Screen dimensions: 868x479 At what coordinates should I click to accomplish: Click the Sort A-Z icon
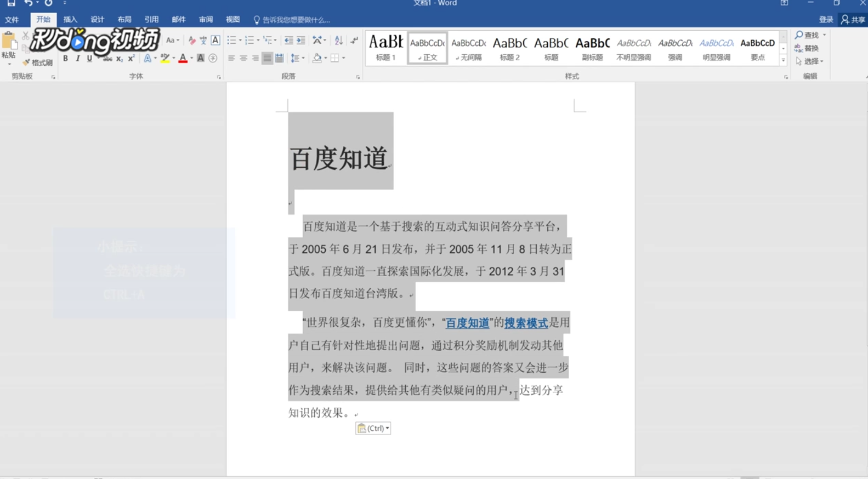pyautogui.click(x=339, y=41)
